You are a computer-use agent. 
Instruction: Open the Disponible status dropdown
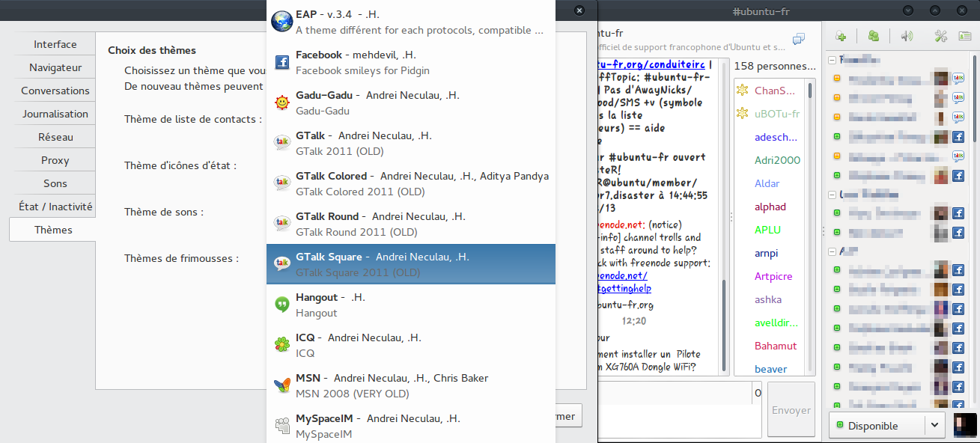(886, 425)
